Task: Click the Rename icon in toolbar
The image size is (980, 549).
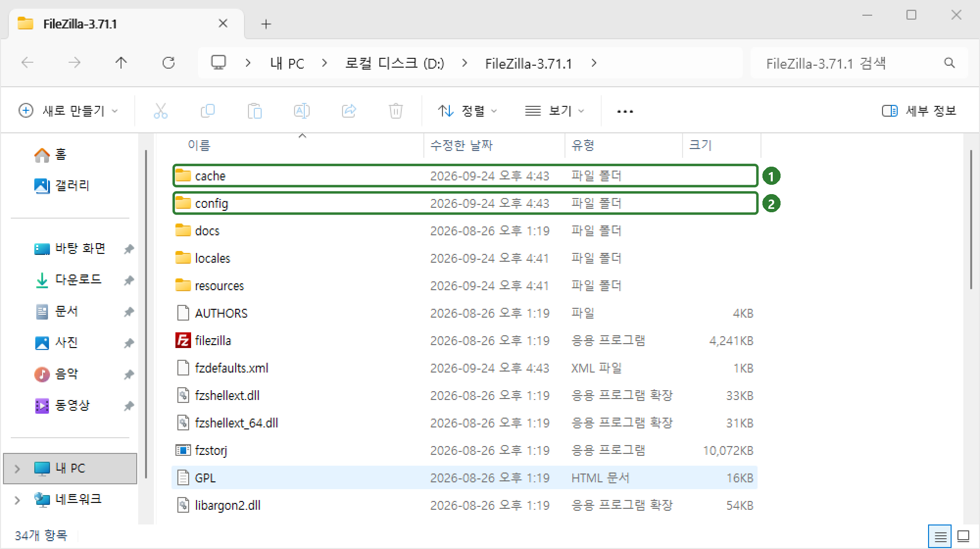Action: point(302,111)
